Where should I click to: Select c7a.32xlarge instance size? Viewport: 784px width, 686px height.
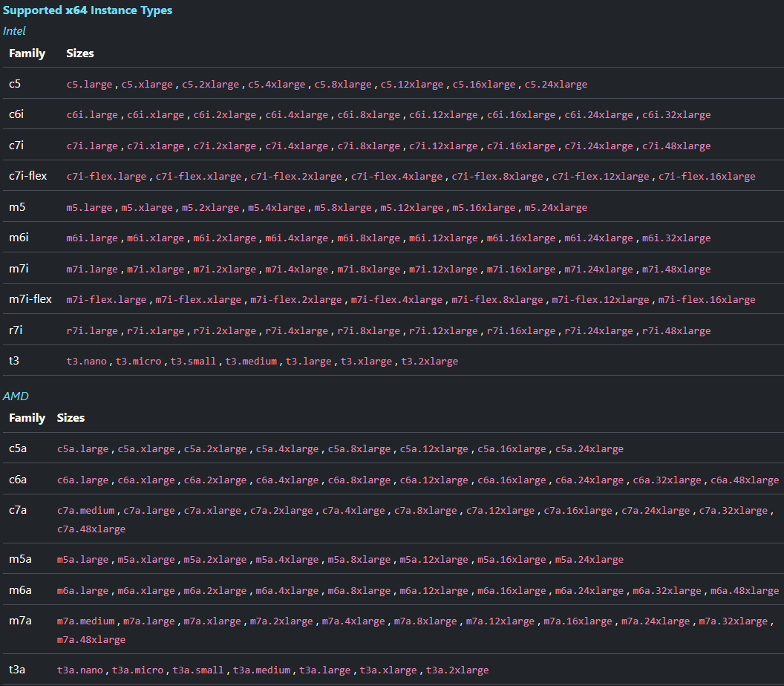pyautogui.click(x=734, y=511)
